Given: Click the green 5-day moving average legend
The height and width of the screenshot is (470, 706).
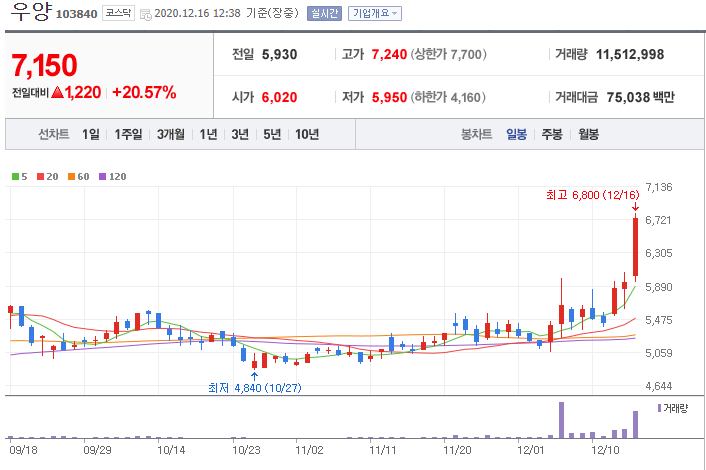Looking at the screenshot, I should [x=19, y=176].
